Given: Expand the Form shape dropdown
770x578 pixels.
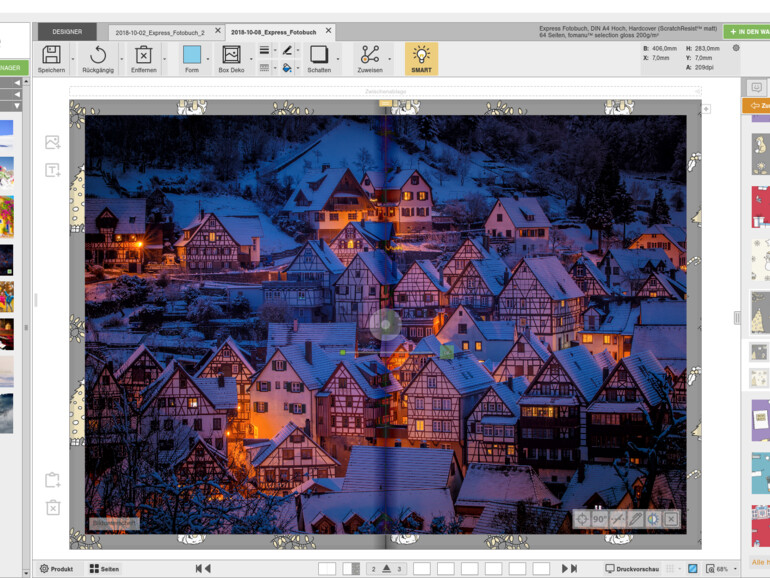Looking at the screenshot, I should pyautogui.click(x=208, y=59).
